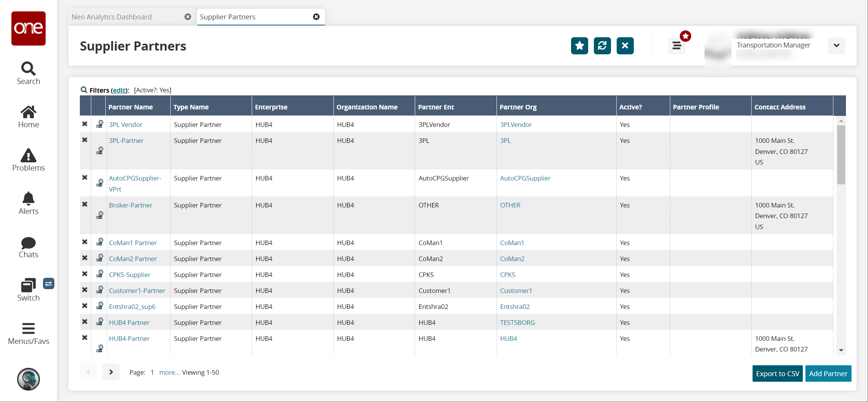
Task: Click the Add Partner button
Action: (828, 374)
